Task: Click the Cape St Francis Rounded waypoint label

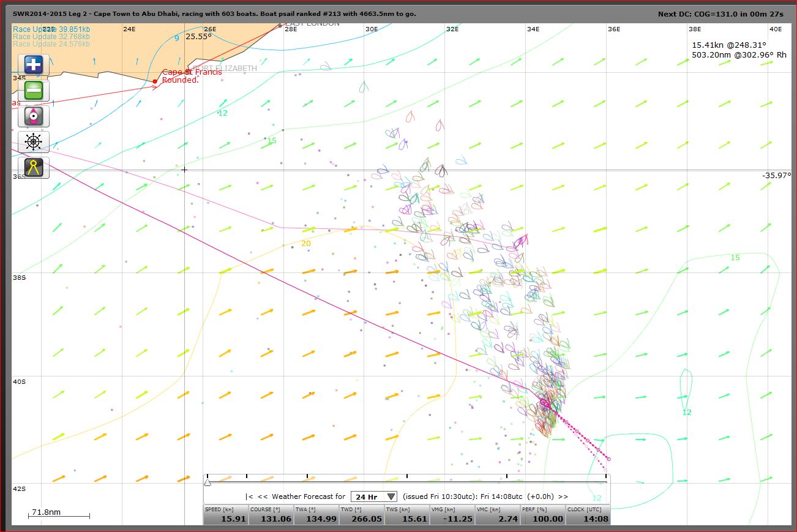Action: [192, 76]
